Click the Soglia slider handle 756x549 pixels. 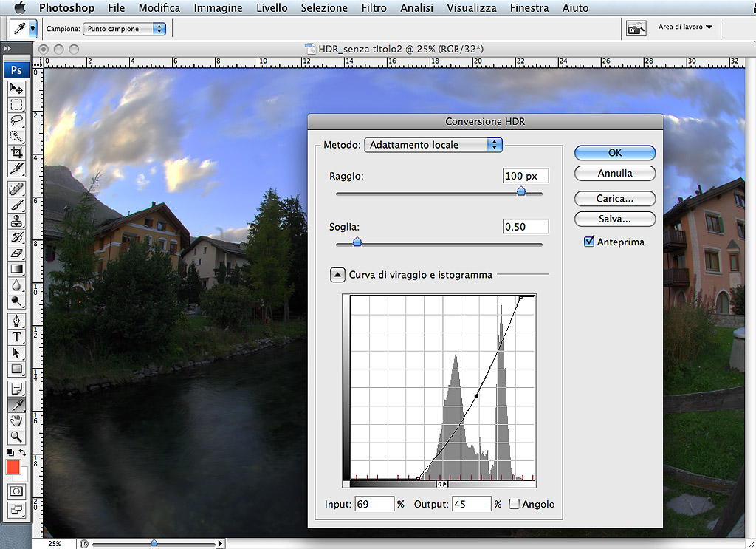pos(357,242)
